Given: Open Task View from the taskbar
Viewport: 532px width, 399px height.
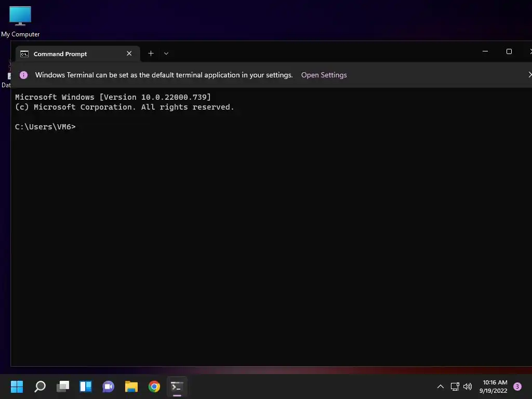Looking at the screenshot, I should point(63,387).
